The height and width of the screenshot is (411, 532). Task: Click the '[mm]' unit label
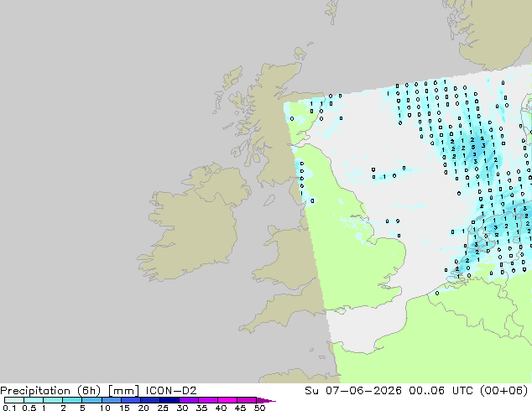(x=123, y=391)
